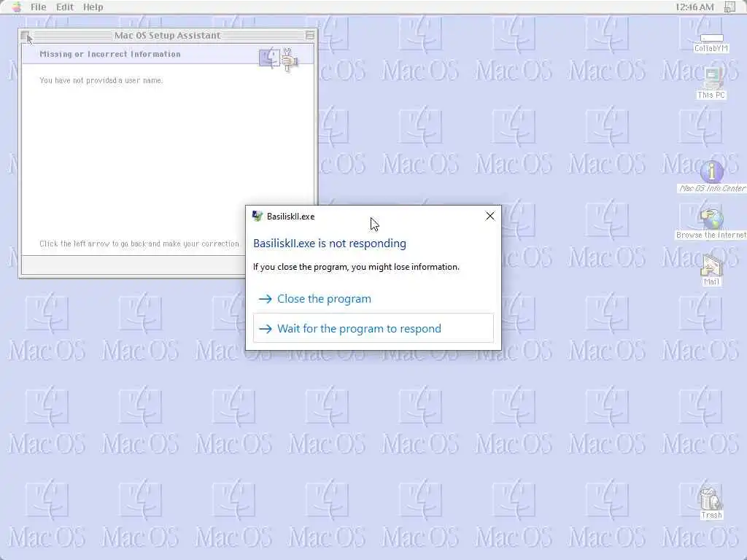Select the CollabVM disk icon
Viewport: 747px width, 560px height.
tap(711, 42)
